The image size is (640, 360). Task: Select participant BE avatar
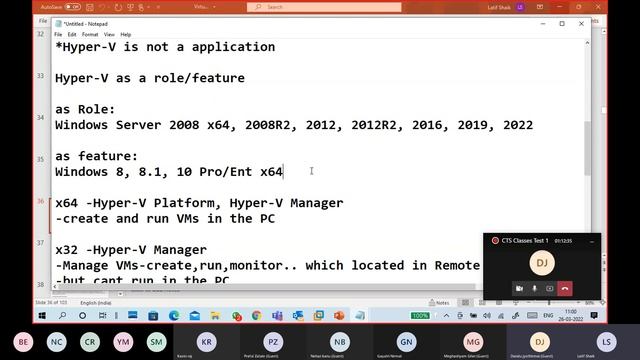23,342
